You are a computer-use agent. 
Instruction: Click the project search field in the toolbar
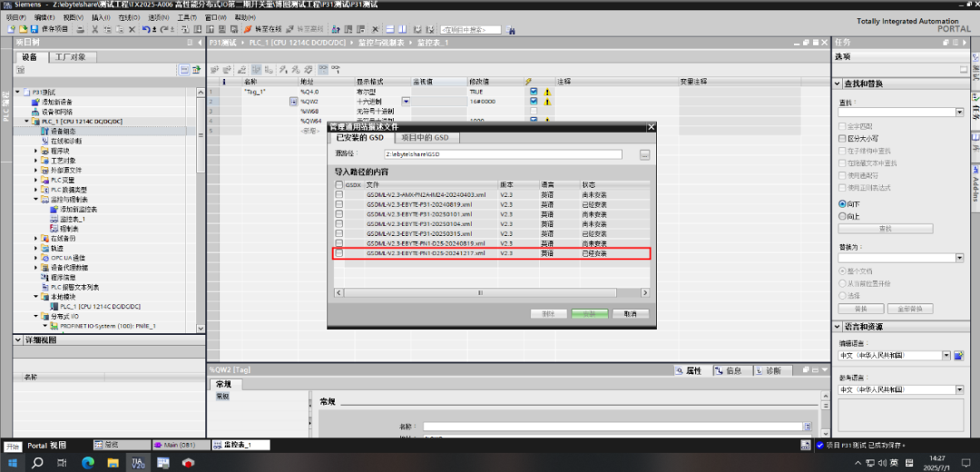[x=471, y=29]
